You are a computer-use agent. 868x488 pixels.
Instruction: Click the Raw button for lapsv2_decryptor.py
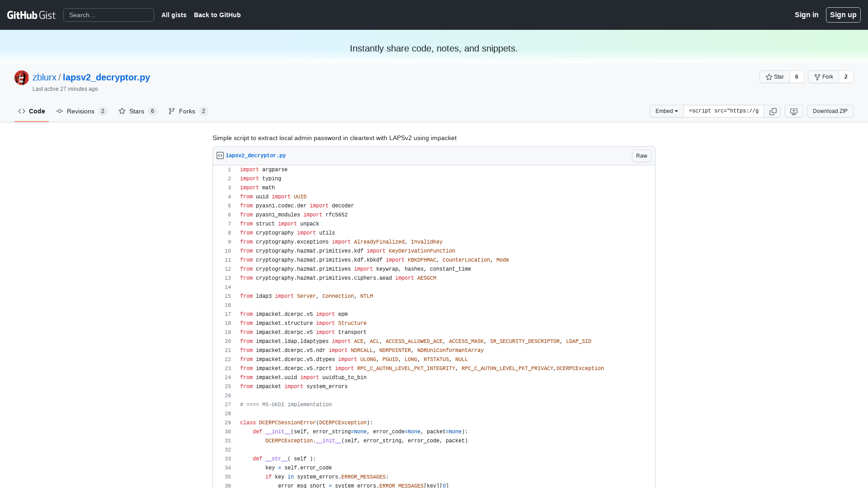642,155
